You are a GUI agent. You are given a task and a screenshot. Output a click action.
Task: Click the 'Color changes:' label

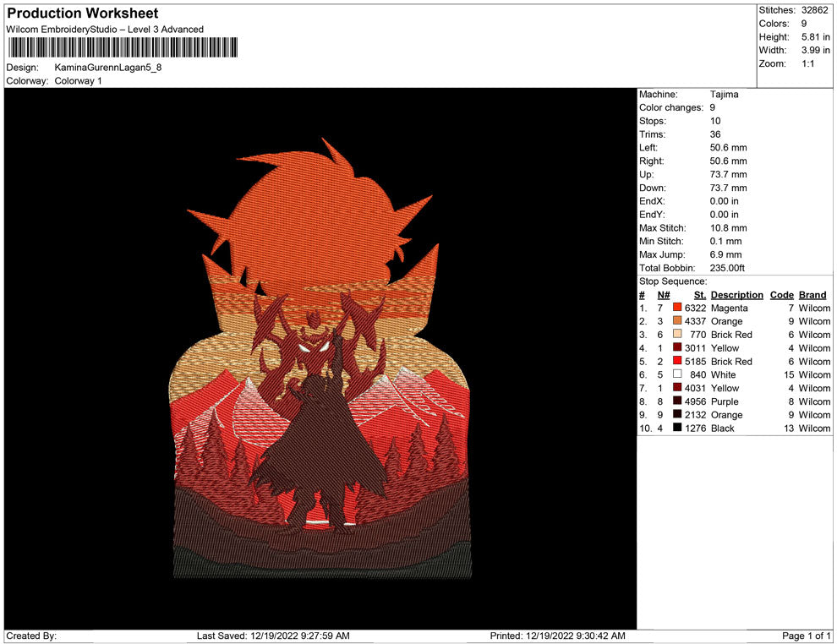pyautogui.click(x=671, y=107)
